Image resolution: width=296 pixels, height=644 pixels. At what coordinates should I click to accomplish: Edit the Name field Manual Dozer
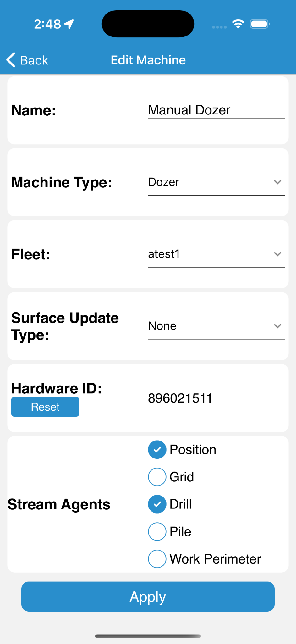click(x=216, y=110)
